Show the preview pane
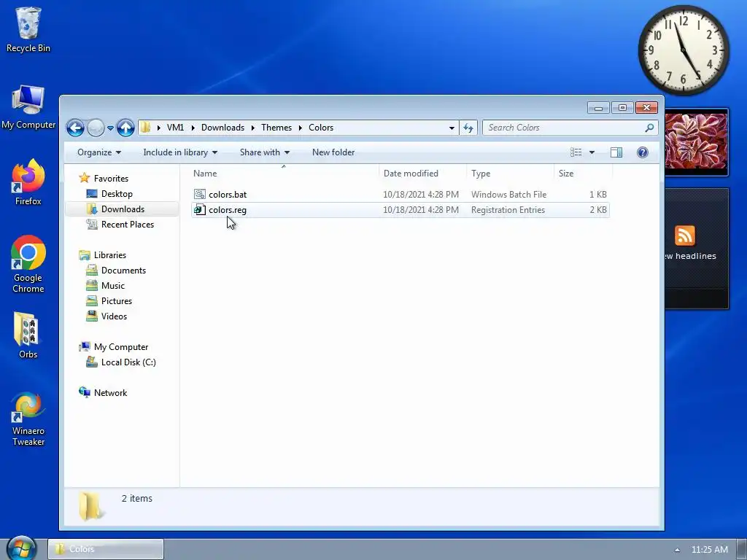The width and height of the screenshot is (747, 560). (x=616, y=152)
